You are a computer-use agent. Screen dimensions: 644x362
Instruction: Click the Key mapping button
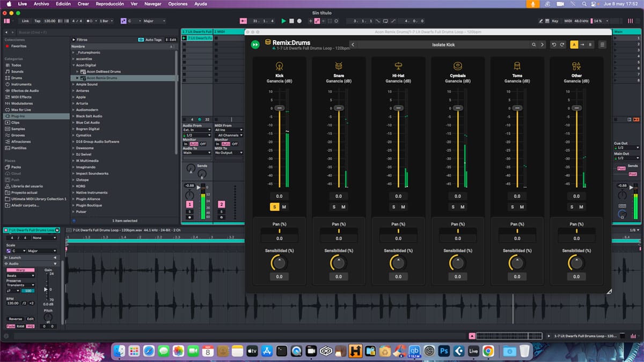tap(555, 21)
